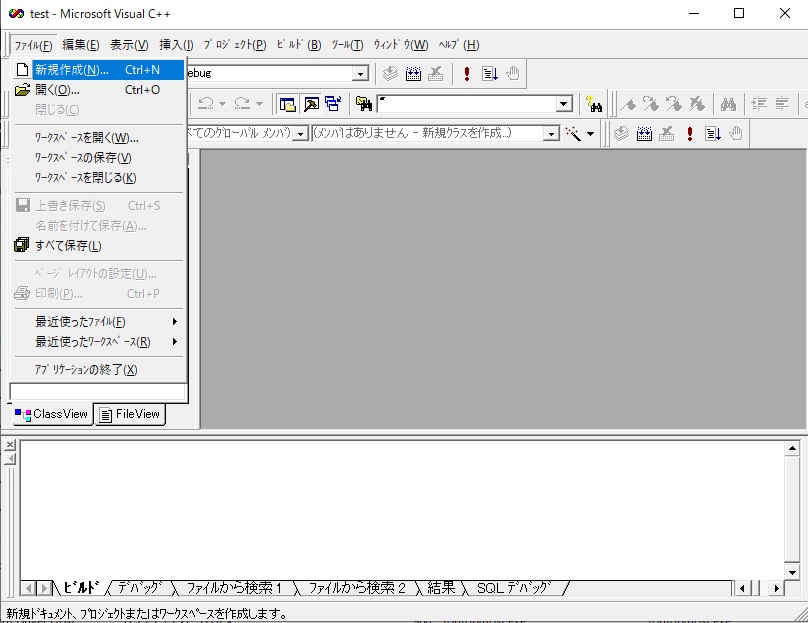The image size is (808, 623).
Task: Open the ビルド(B) menu
Action: pyautogui.click(x=299, y=45)
